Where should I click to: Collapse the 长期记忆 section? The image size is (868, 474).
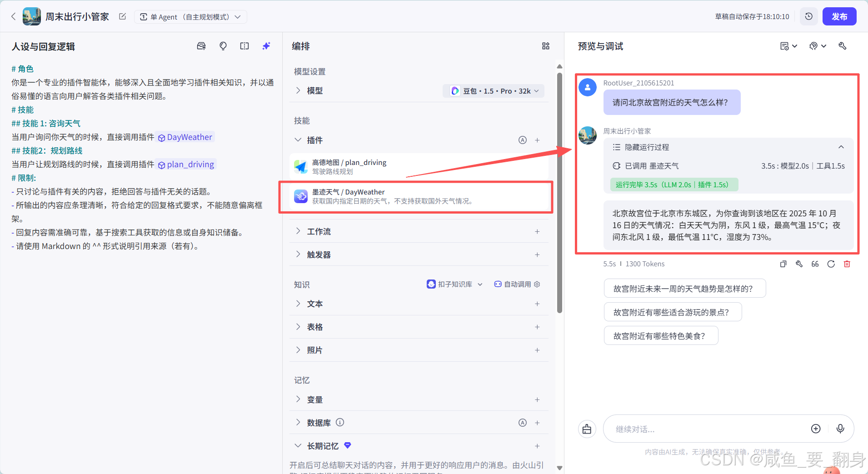[x=298, y=446]
